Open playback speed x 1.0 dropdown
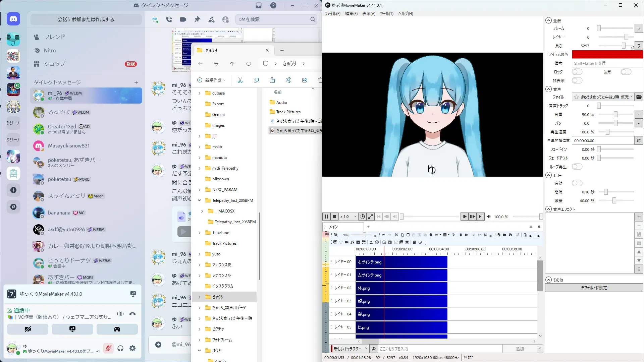 coord(348,217)
